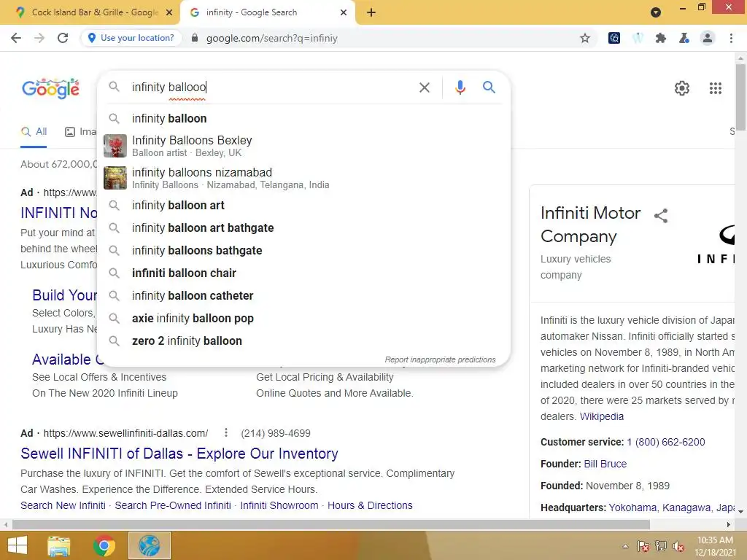Open File Explorer from the taskbar
The width and height of the screenshot is (747, 560).
tap(59, 545)
